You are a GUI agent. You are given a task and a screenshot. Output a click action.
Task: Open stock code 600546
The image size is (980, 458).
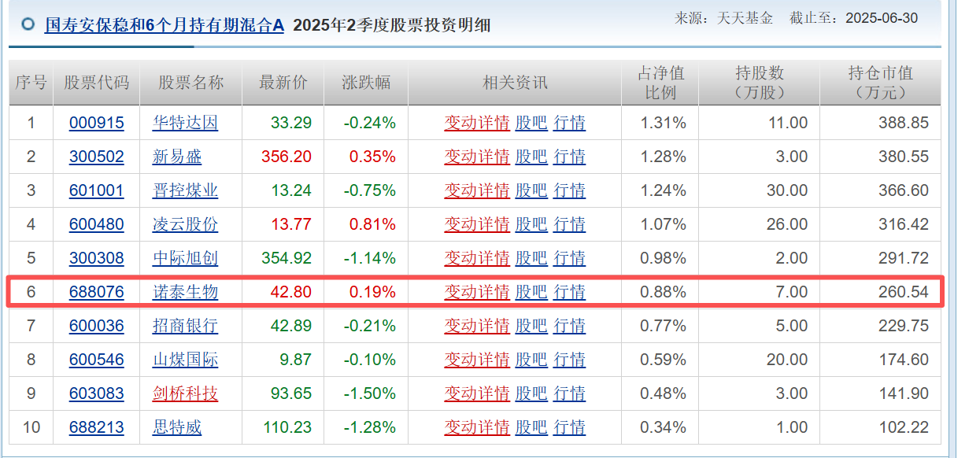[x=97, y=360]
